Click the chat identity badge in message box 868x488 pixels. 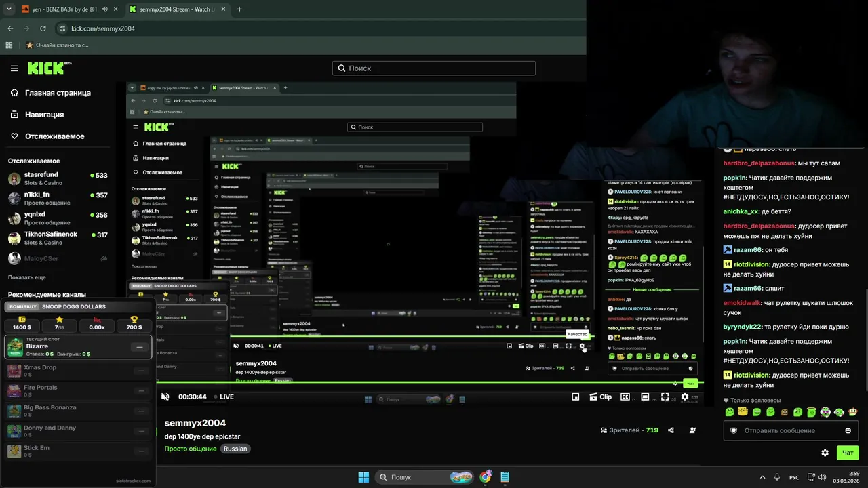click(733, 430)
